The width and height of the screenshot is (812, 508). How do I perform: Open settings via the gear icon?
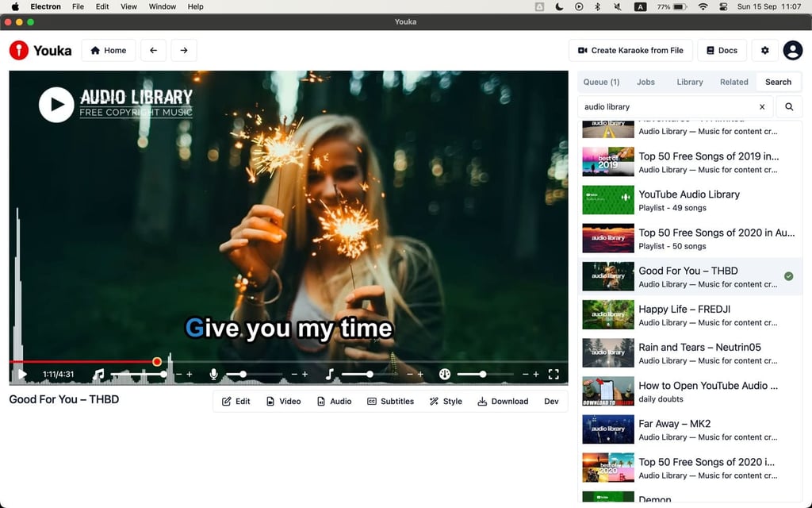[x=765, y=50]
